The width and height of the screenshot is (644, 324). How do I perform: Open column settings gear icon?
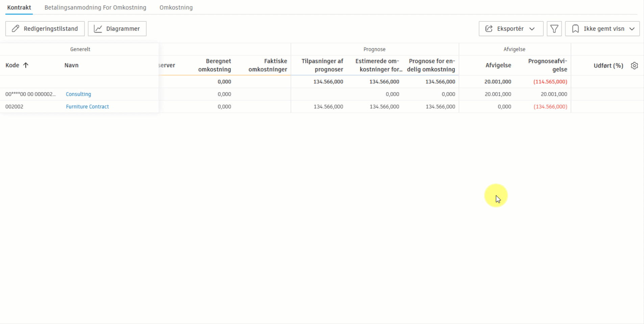pos(634,65)
